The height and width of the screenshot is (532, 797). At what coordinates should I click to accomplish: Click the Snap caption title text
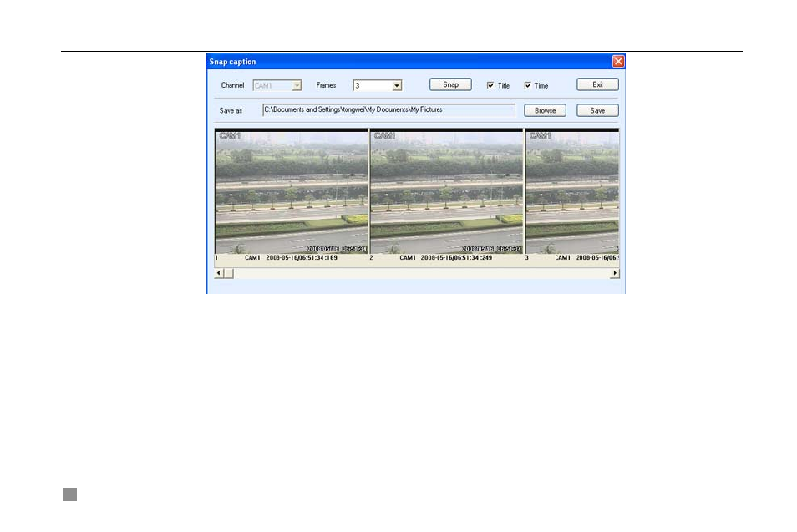point(232,62)
